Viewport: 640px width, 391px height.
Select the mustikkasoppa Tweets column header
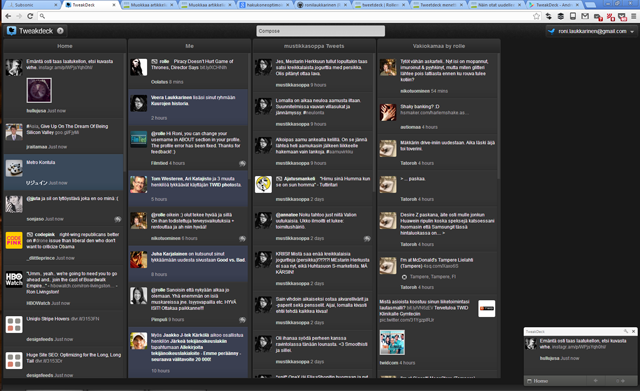click(314, 46)
